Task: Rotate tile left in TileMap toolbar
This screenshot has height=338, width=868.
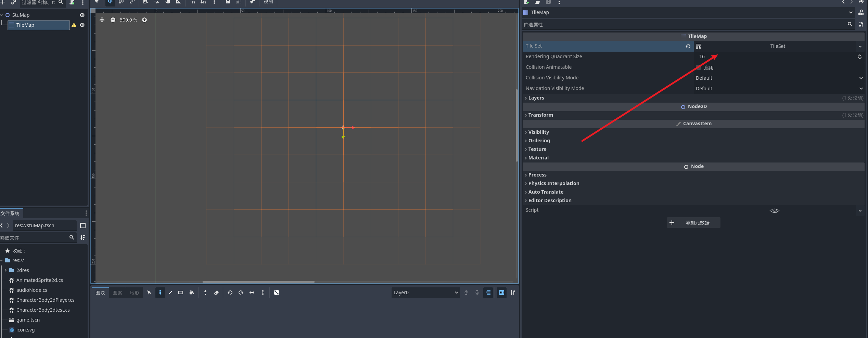Action: (230, 292)
